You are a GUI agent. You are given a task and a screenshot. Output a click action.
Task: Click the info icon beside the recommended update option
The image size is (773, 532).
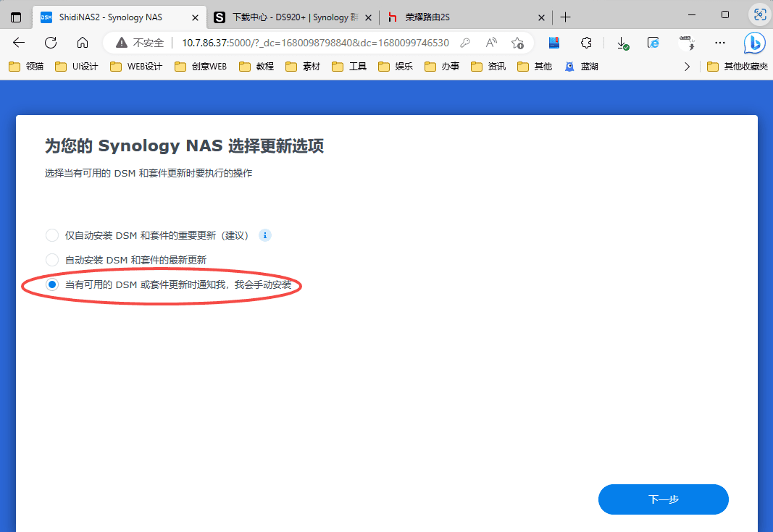coord(265,235)
